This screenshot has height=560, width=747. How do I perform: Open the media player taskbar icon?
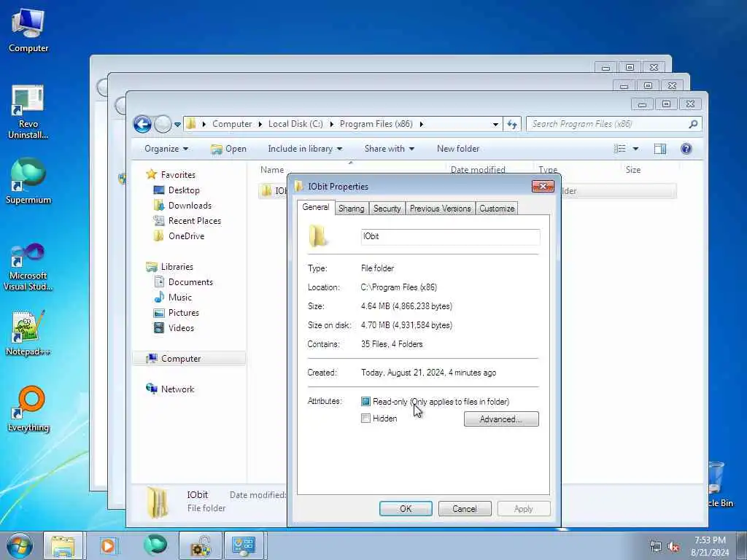(x=108, y=545)
